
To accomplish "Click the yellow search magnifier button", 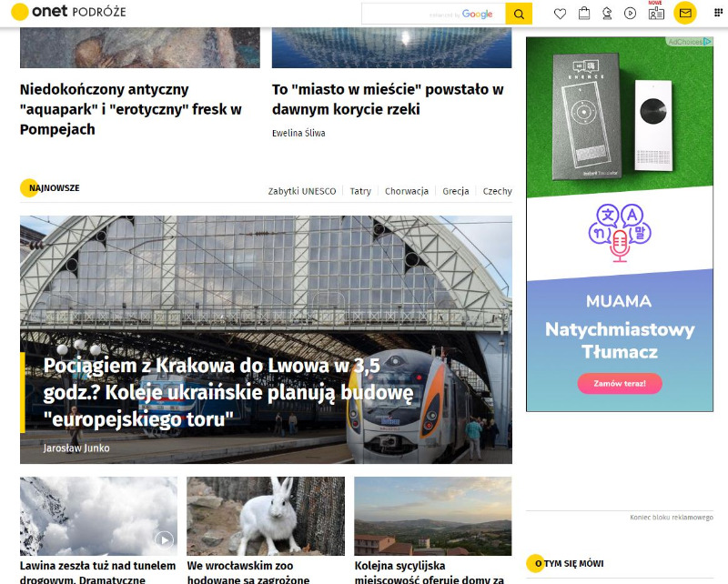I will click(x=519, y=14).
